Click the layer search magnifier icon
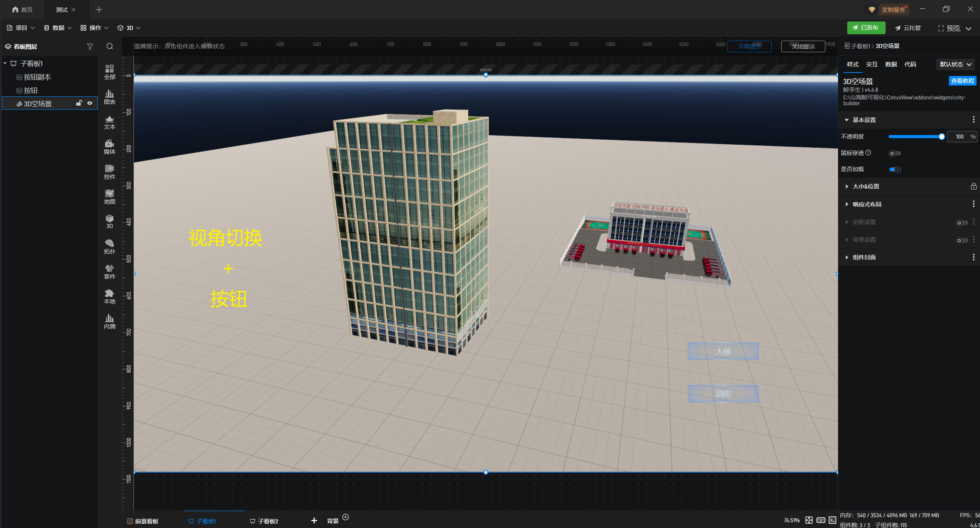Screen dimensions: 980x528 [x=110, y=46]
